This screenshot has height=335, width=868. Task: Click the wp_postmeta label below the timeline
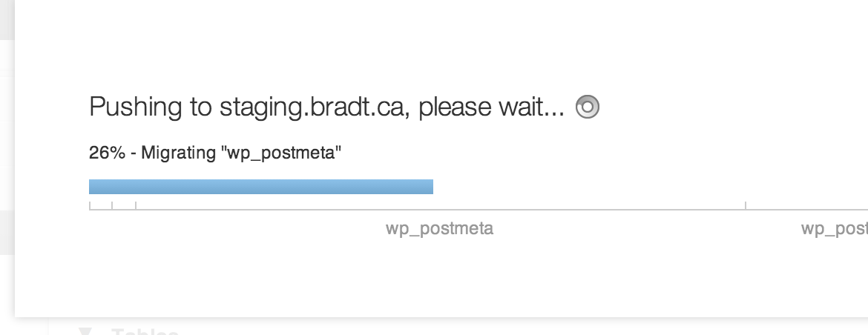pyautogui.click(x=439, y=229)
